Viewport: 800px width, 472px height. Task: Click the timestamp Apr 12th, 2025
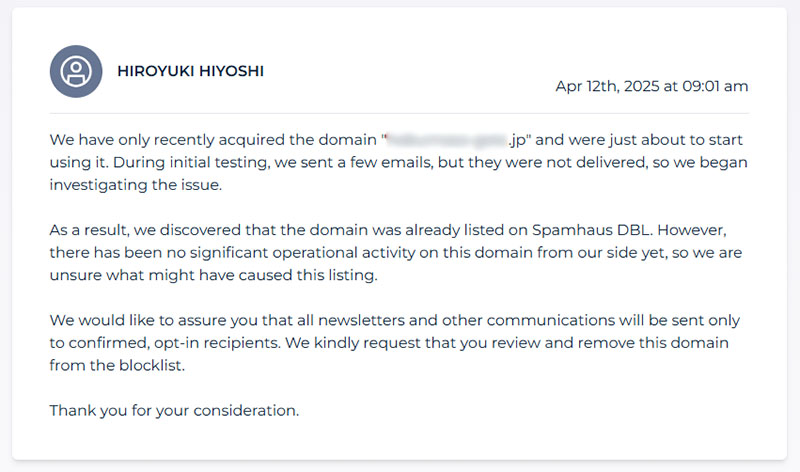tap(607, 86)
